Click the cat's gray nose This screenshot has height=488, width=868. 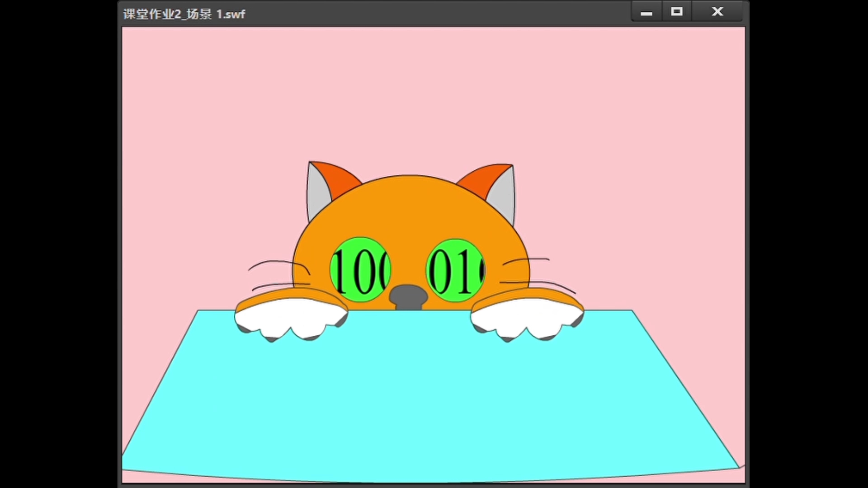point(408,296)
